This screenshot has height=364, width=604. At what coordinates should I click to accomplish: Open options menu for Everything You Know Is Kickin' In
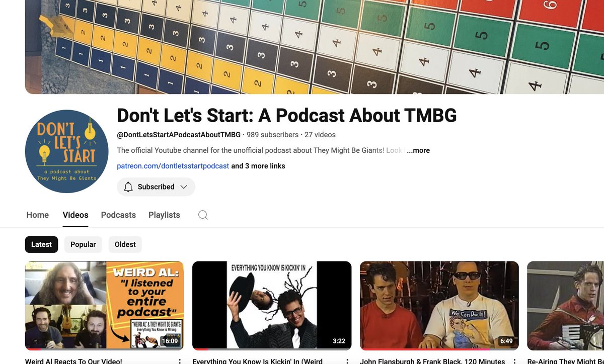[347, 361]
